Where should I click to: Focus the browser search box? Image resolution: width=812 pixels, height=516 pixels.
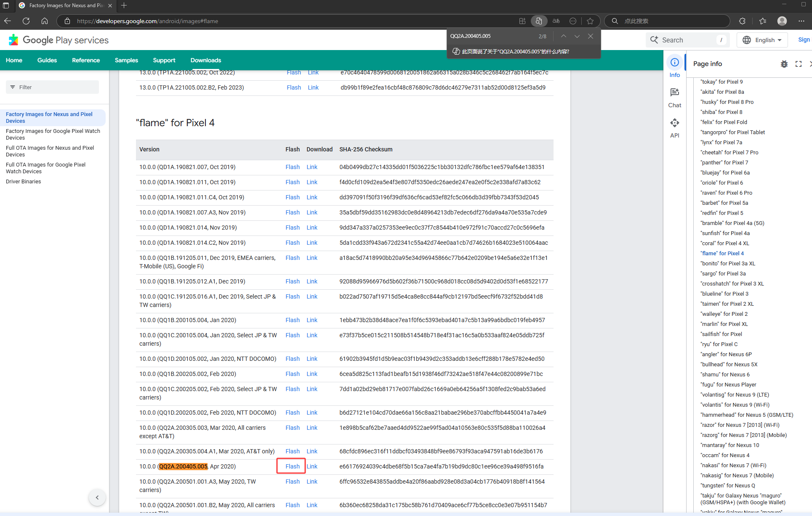pyautogui.click(x=667, y=21)
